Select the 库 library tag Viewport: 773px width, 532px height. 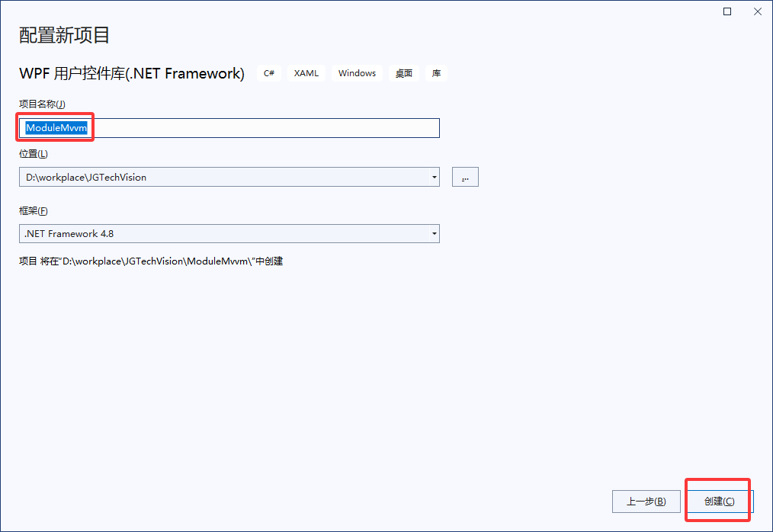435,72
